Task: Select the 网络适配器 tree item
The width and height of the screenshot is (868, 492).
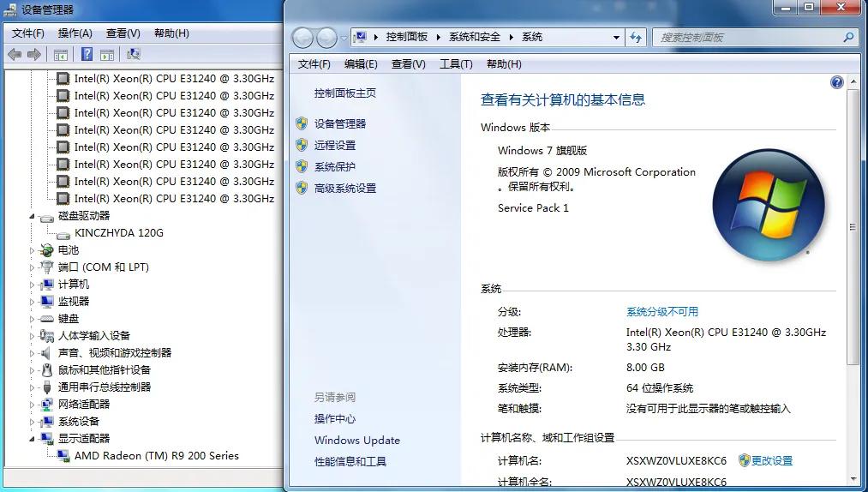Action: (84, 405)
